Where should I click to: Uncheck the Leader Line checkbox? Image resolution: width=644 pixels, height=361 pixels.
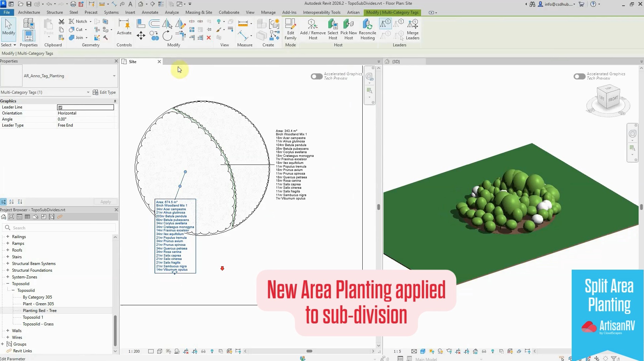60,107
